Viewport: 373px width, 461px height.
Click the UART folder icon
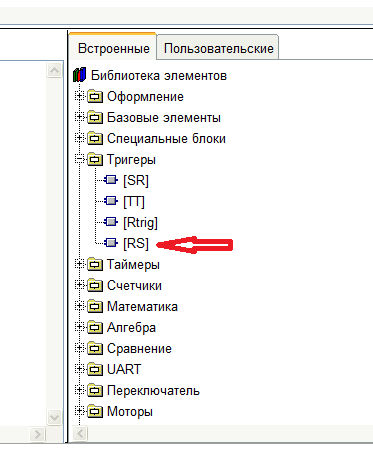coord(95,369)
